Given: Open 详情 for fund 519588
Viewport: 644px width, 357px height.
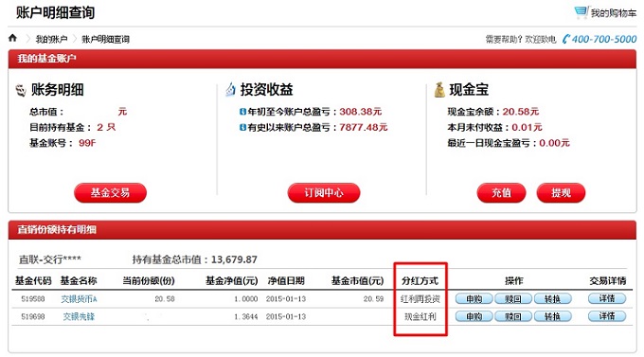Looking at the screenshot, I should click(607, 298).
